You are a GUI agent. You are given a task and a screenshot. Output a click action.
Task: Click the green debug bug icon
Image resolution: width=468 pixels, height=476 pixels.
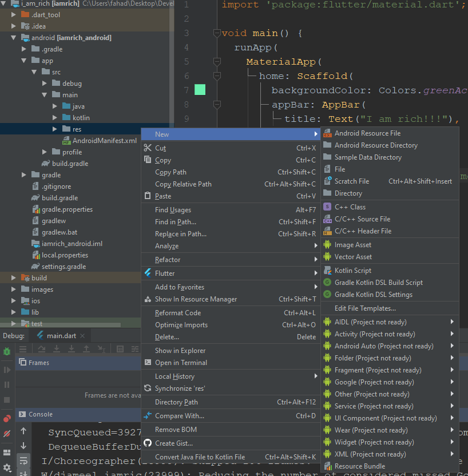(x=7, y=351)
